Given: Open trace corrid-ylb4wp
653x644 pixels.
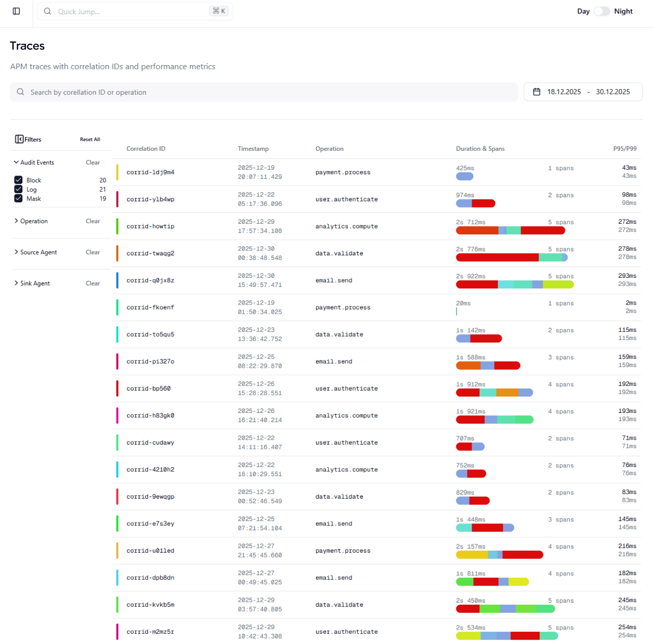Looking at the screenshot, I should point(150,199).
